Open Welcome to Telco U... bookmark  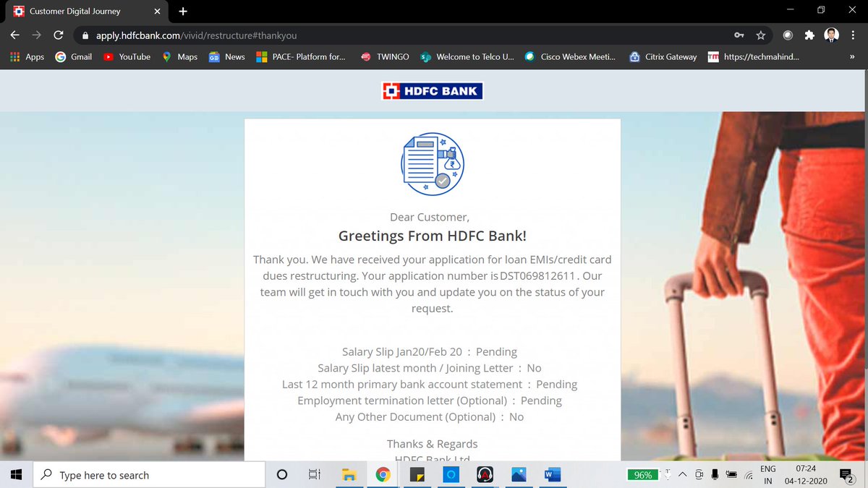click(467, 56)
